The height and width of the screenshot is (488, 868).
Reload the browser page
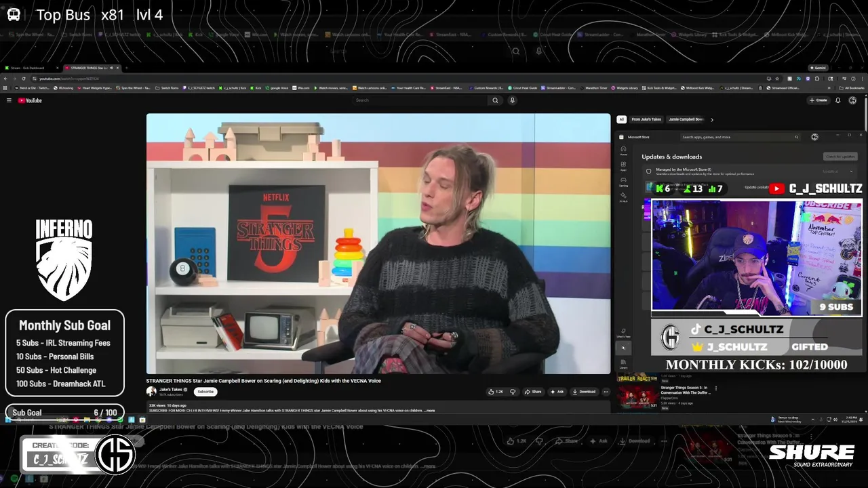click(x=24, y=79)
